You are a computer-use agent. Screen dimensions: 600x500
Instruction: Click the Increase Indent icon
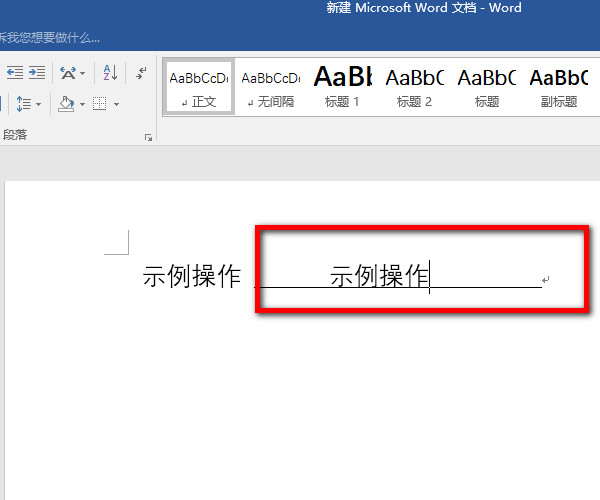(x=37, y=72)
